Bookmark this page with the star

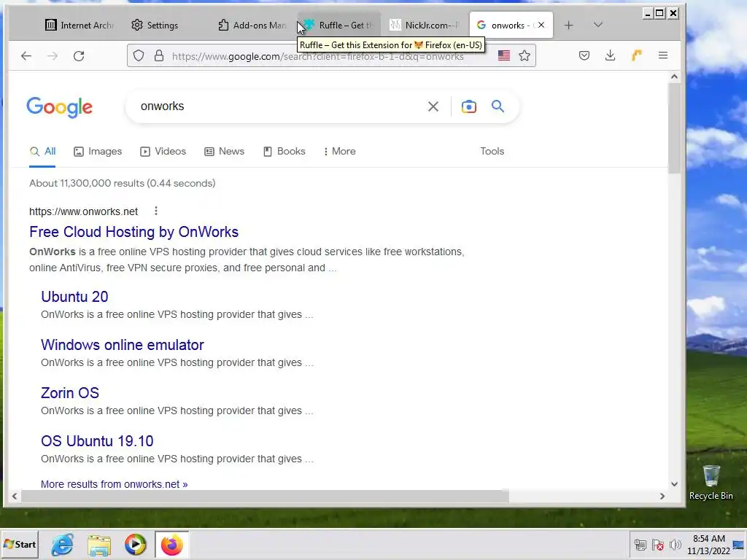(x=525, y=55)
